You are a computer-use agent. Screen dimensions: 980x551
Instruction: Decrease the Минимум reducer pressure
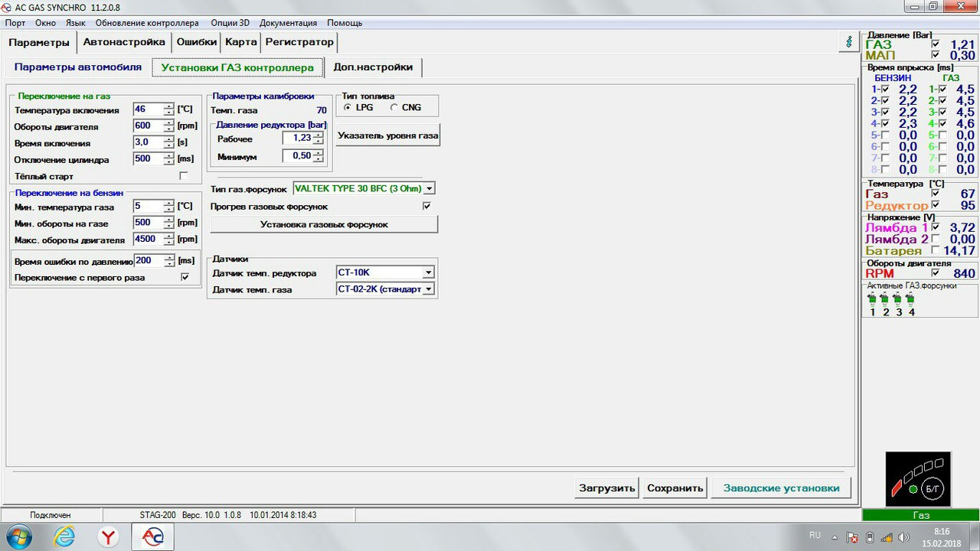(x=318, y=159)
